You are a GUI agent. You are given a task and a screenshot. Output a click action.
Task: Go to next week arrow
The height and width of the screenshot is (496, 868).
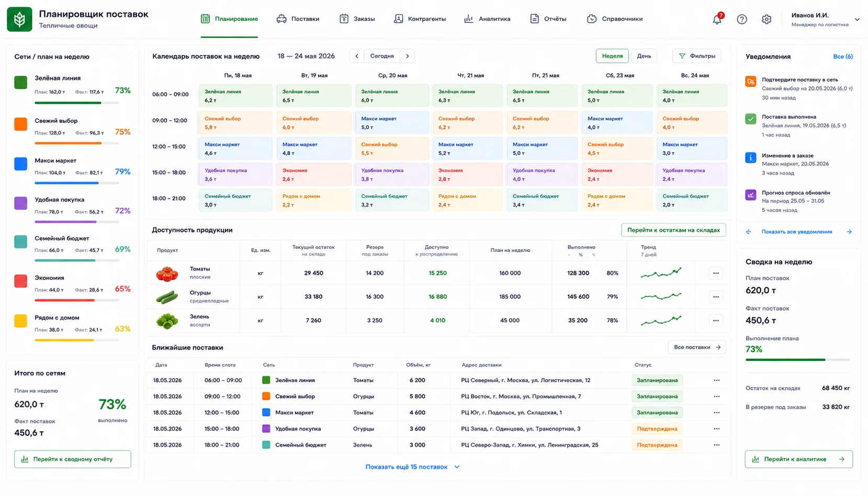pyautogui.click(x=408, y=56)
